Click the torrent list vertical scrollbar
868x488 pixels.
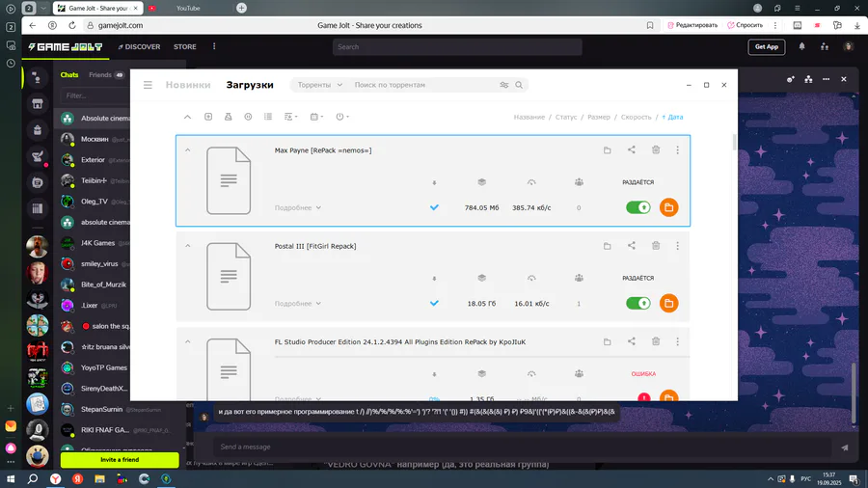tap(735, 142)
